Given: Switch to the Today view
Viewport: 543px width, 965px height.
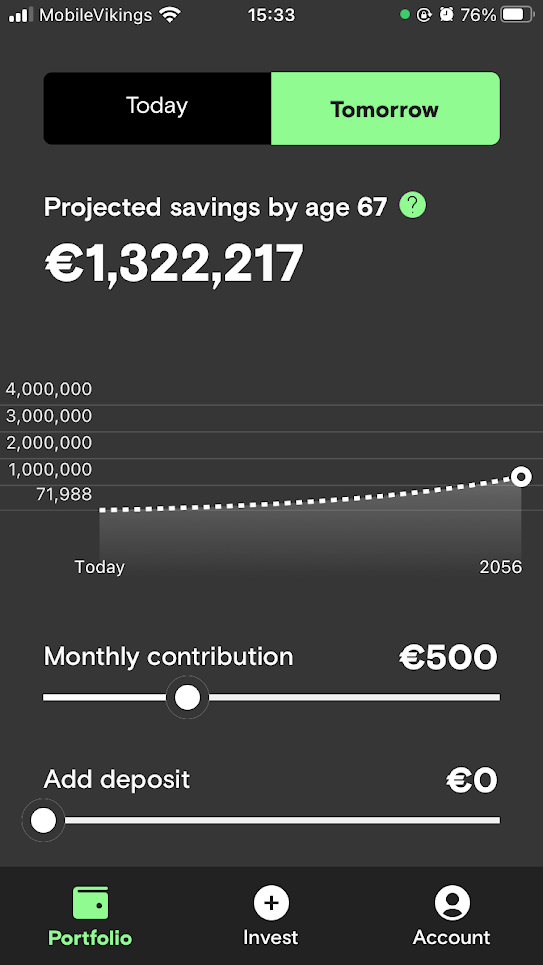Looking at the screenshot, I should tap(157, 108).
